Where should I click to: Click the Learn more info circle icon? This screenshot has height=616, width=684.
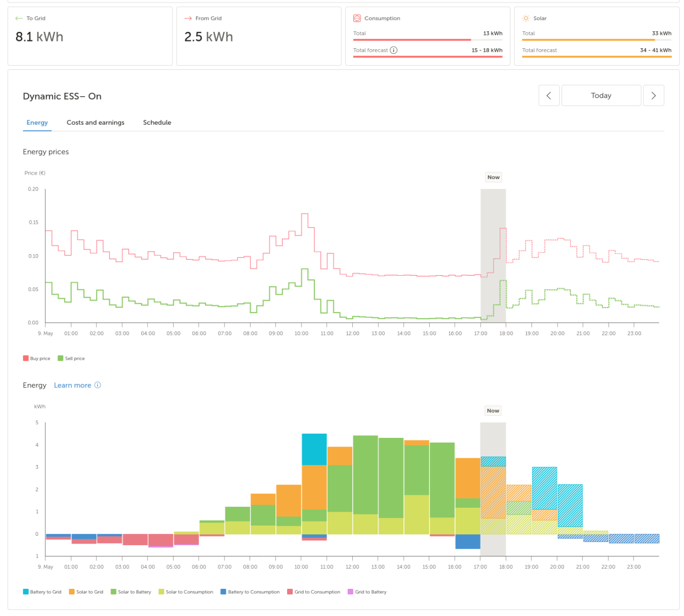pyautogui.click(x=98, y=385)
